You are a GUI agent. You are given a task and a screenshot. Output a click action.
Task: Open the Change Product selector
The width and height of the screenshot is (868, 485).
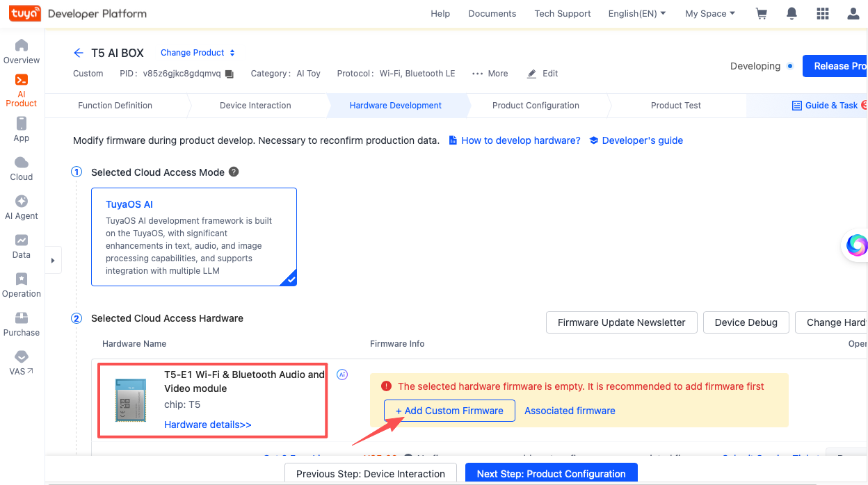(198, 53)
